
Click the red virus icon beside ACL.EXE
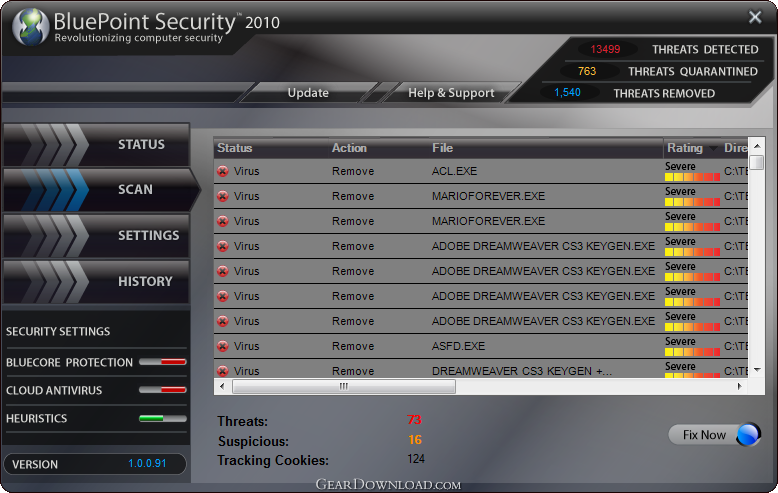click(223, 171)
